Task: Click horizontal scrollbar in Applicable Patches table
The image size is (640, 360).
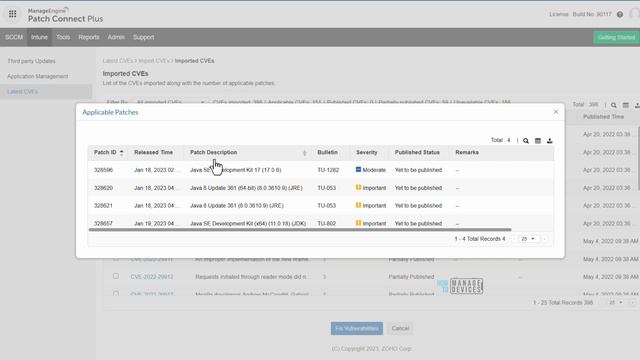Action: point(300,230)
